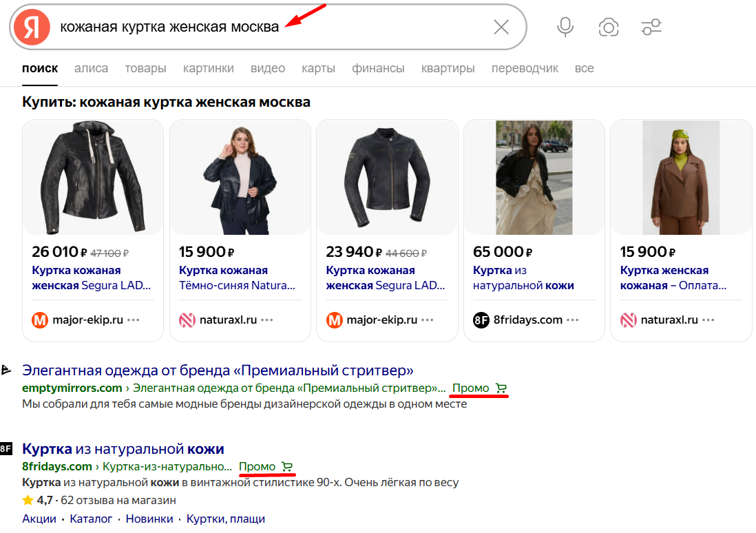Click the 65 000 ₽ jacket product photo
The image size is (756, 533).
(x=534, y=178)
